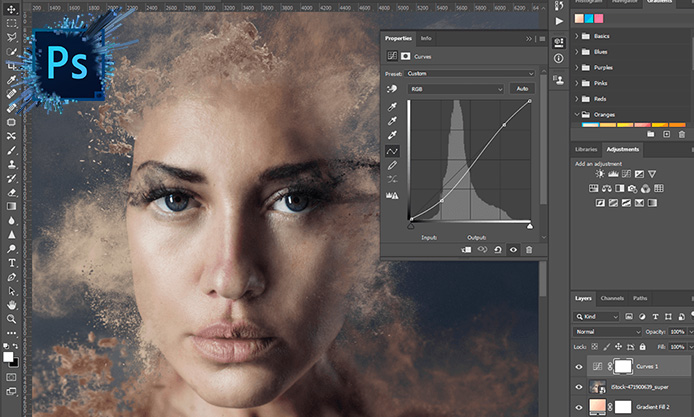Viewport: 694px width, 417px height.
Task: Select the Lasso tool
Action: tap(12, 37)
